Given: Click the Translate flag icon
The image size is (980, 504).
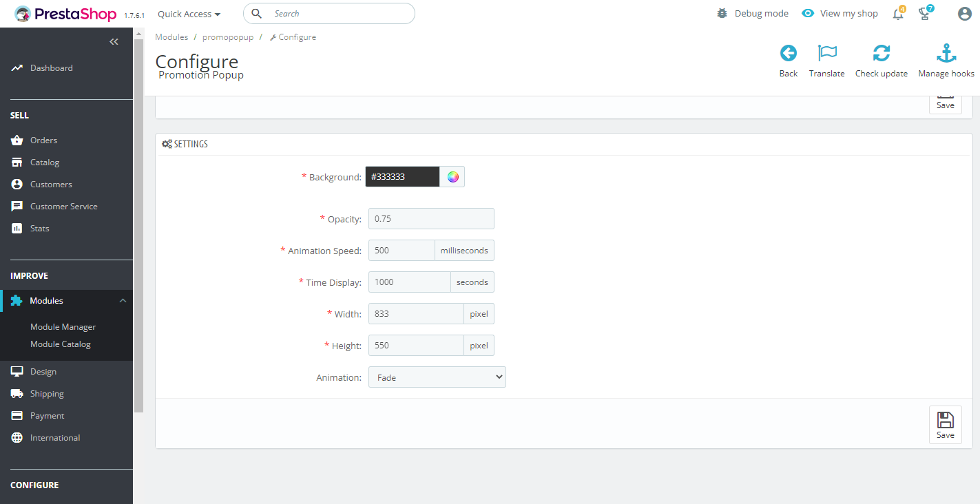Looking at the screenshot, I should [827, 53].
